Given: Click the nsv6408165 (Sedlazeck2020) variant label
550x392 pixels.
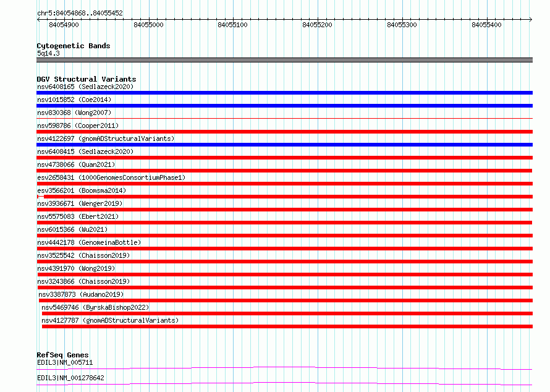Looking at the screenshot, I should point(85,87).
